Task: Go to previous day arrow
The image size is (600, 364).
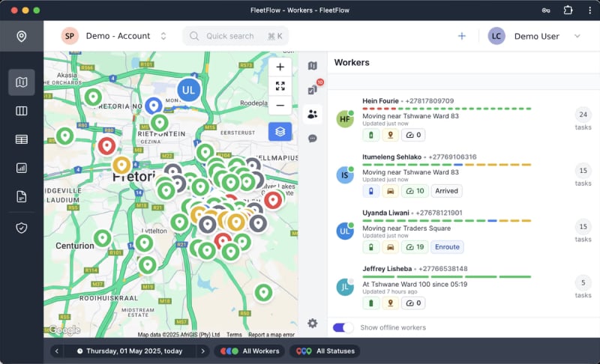Action: 57,351
